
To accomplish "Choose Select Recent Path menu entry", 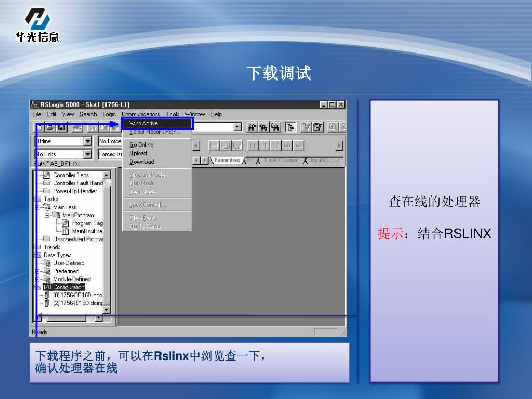I will point(157,132).
